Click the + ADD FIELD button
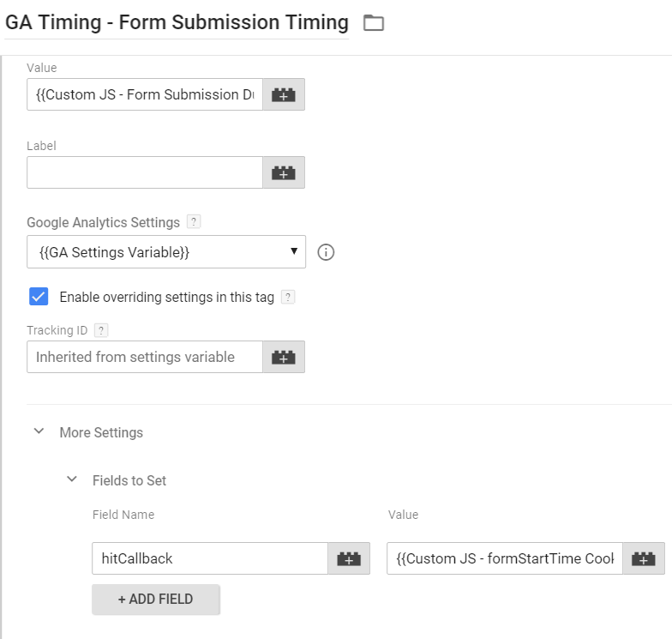 click(155, 599)
